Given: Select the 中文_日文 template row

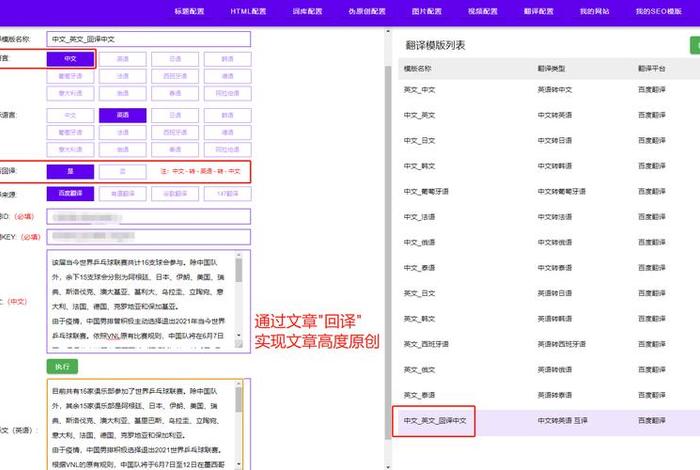Looking at the screenshot, I should (549, 141).
